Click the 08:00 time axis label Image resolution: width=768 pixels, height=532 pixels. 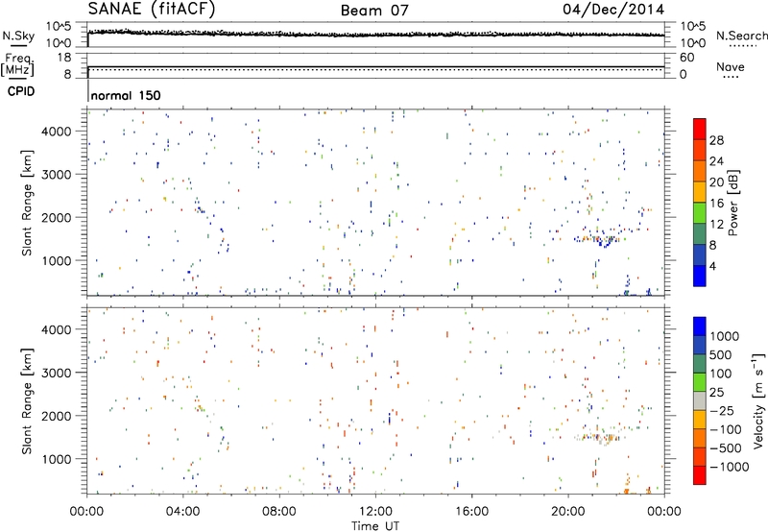pyautogui.click(x=279, y=512)
